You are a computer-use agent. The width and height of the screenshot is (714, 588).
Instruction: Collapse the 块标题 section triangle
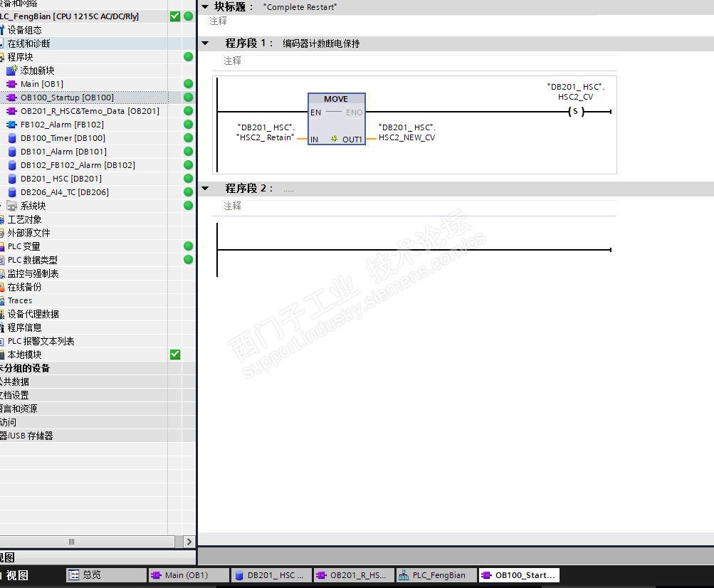pos(205,7)
